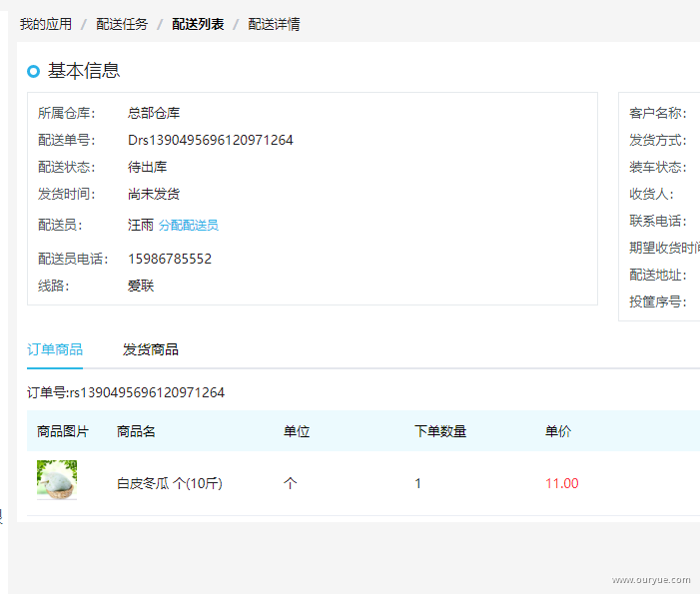Click the 单位 column header

pos(297,431)
